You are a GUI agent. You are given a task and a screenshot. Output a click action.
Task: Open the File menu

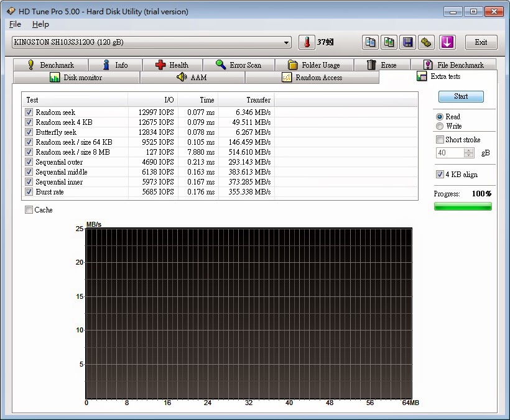[15, 24]
